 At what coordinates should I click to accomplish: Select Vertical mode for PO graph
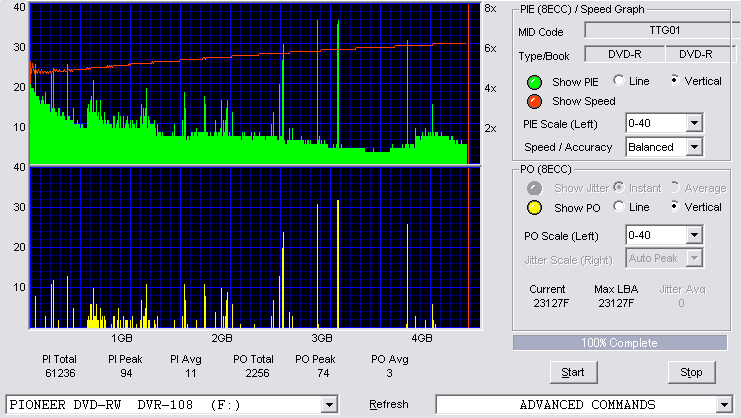[x=675, y=206]
